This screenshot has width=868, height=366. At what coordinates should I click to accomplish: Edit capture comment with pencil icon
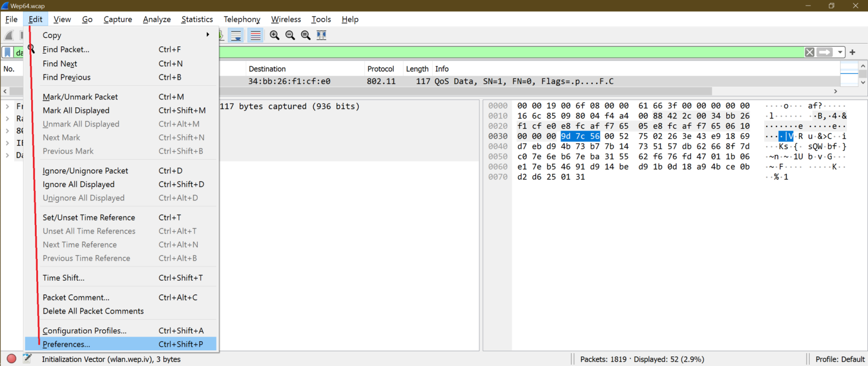point(27,359)
